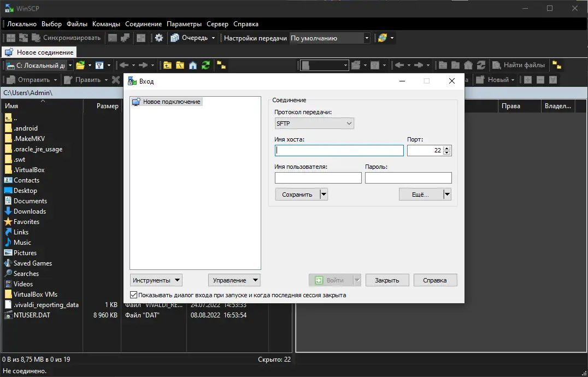Open the Протокол передачи SFTP dropdown

(x=314, y=123)
